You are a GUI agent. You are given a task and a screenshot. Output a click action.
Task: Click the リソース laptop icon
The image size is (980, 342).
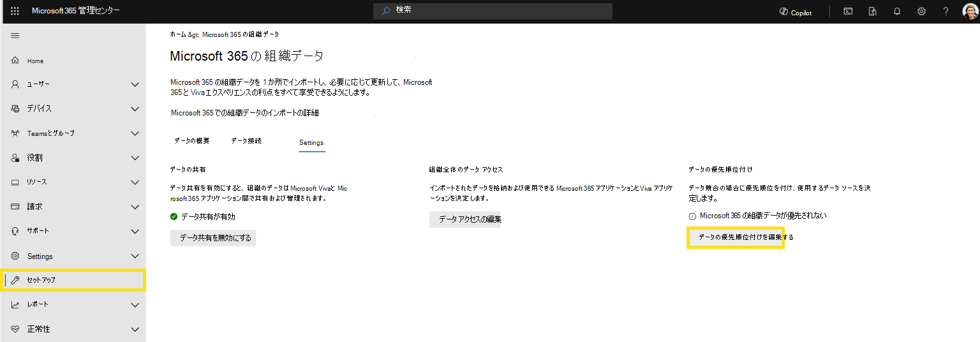tap(15, 182)
